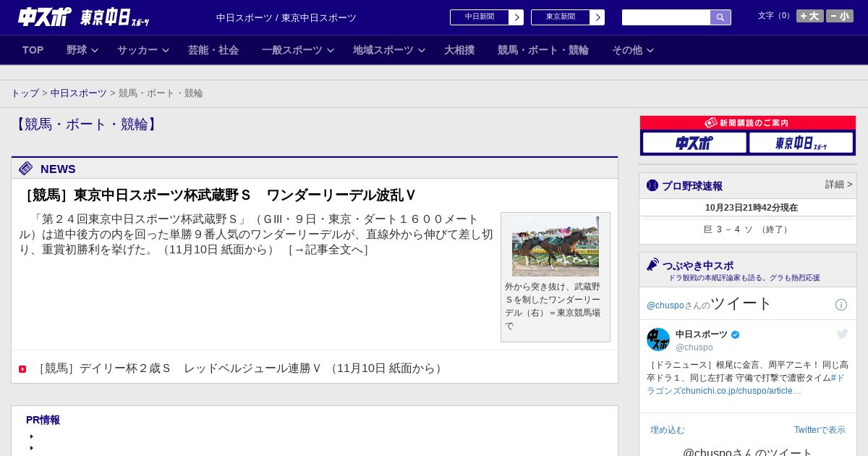Open the 芸能・社会 navigation item
This screenshot has height=456, width=868.
(x=213, y=50)
